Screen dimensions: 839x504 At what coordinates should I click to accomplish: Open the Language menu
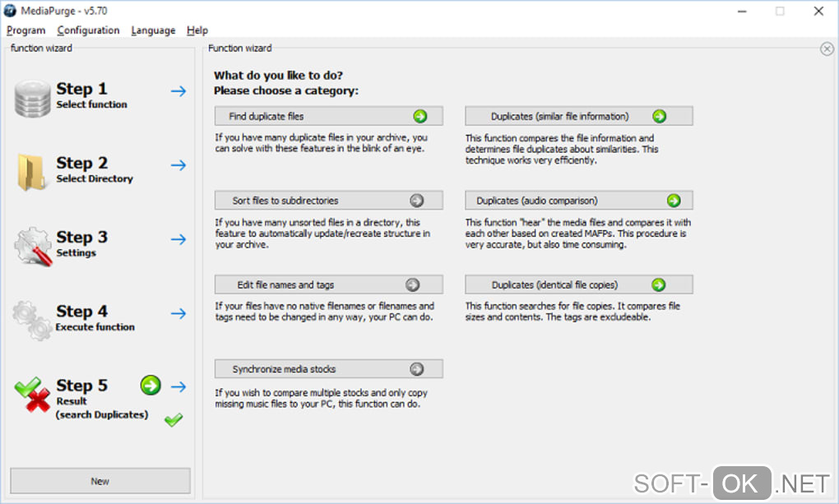(153, 30)
